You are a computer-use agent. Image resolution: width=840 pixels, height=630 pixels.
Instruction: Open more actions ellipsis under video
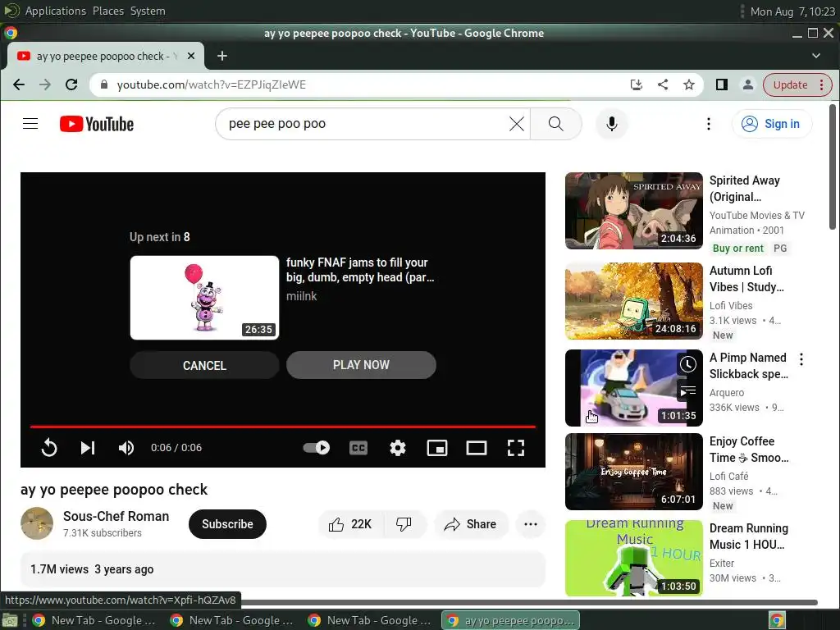click(531, 524)
